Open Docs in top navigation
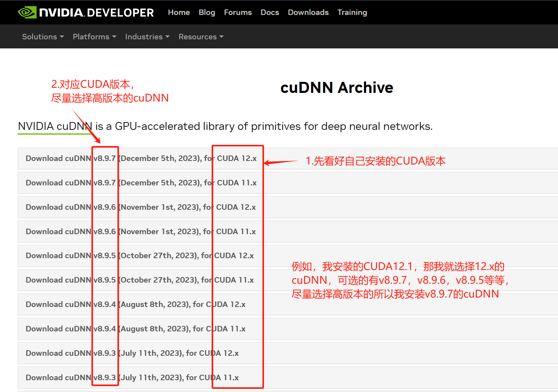 [x=270, y=12]
